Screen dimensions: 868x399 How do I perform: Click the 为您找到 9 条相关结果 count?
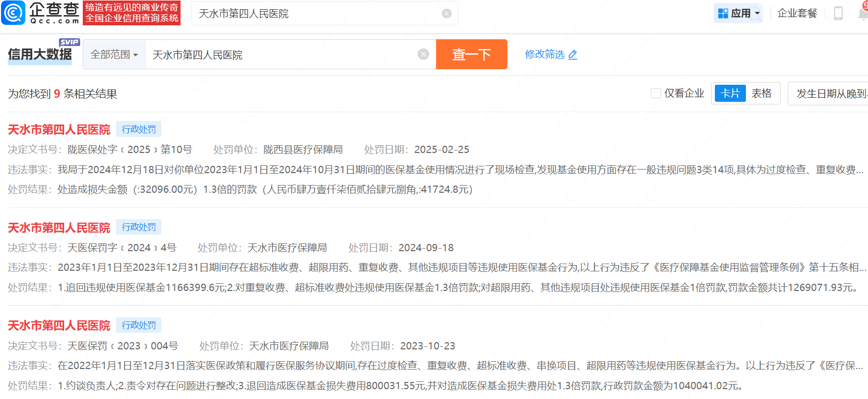pos(63,94)
